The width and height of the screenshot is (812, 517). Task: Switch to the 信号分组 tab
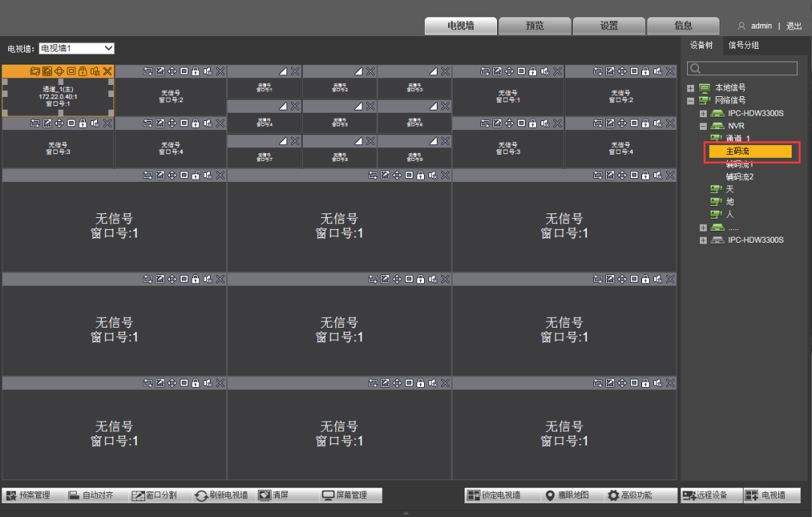coord(743,45)
